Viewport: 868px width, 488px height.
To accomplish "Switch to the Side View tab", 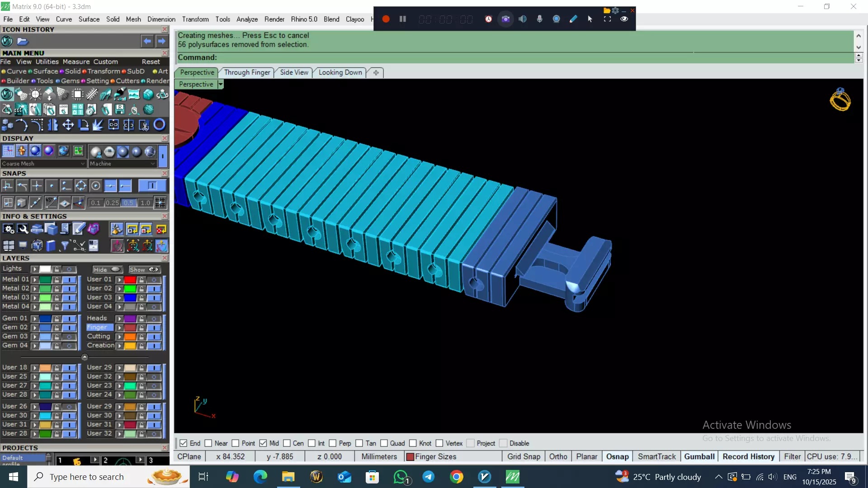I will [x=294, y=72].
